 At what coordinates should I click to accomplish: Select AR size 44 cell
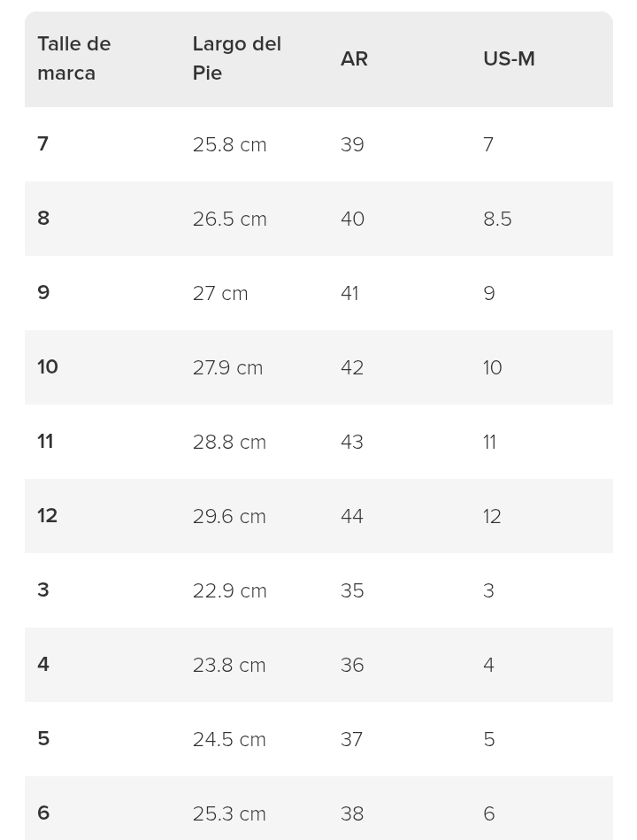tap(352, 517)
